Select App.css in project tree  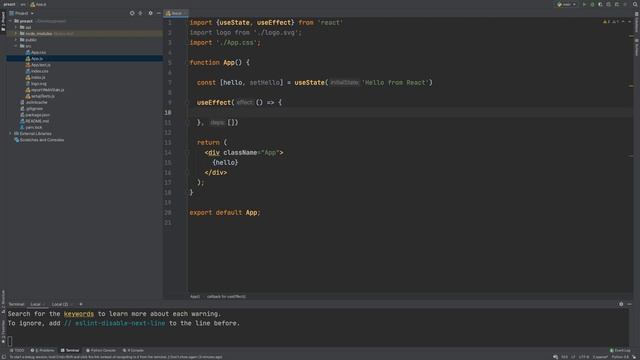[x=36, y=52]
